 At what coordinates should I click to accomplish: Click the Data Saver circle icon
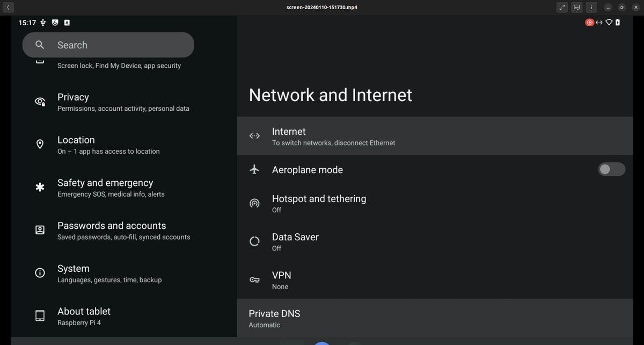254,241
